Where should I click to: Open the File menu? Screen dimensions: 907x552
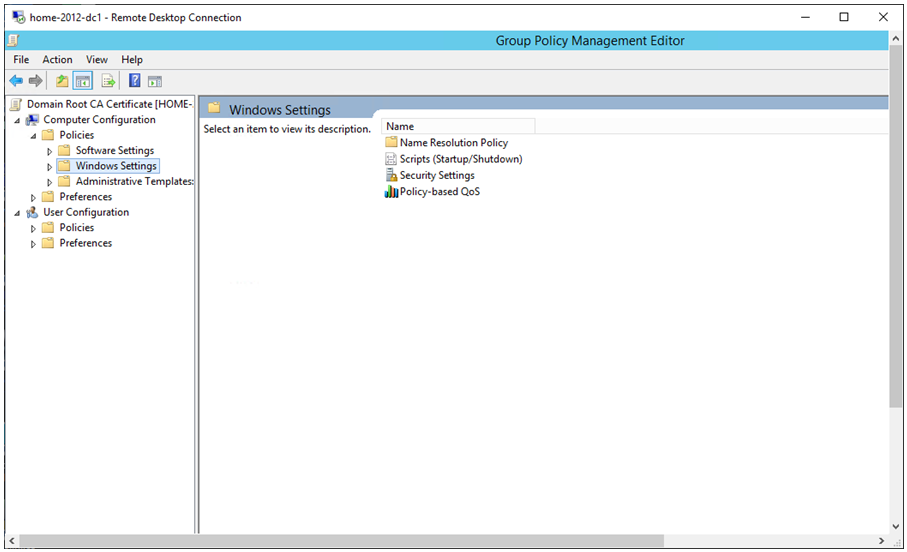pos(21,60)
